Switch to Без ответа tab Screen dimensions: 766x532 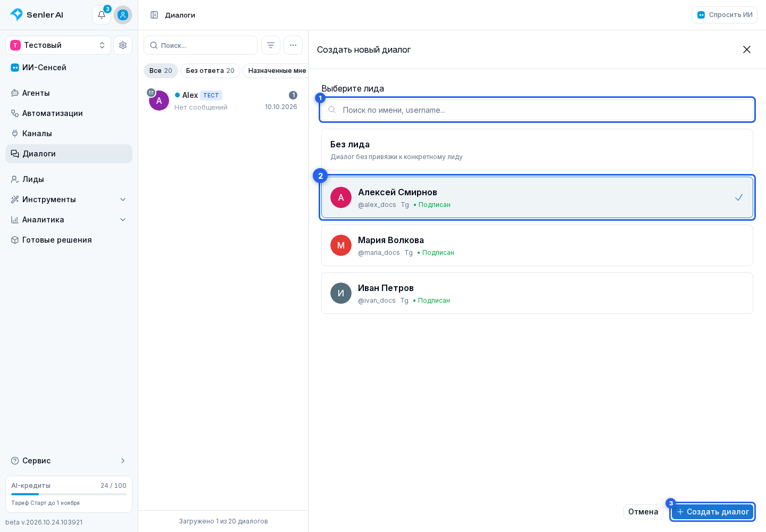[210, 71]
